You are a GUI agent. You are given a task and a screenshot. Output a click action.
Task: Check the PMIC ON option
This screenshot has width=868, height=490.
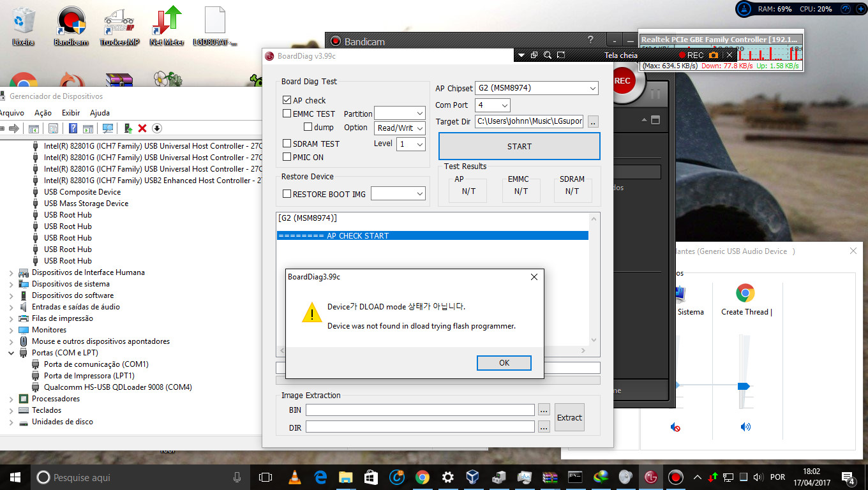tap(287, 157)
